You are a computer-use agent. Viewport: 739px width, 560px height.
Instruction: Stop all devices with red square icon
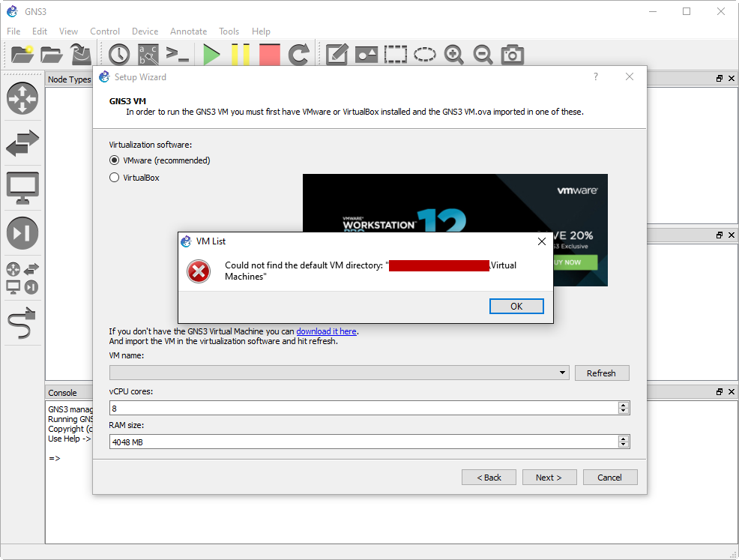(270, 54)
